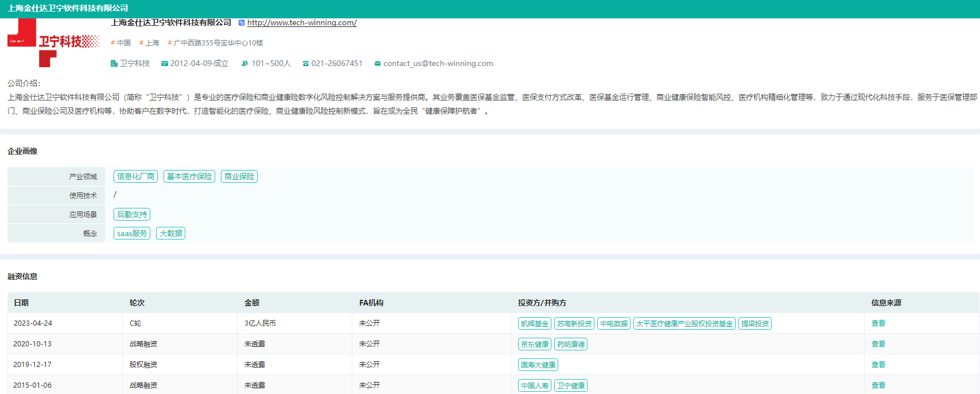Open investor 太平医疗健康产业股权投资基金
The image size is (980, 394).
point(685,324)
